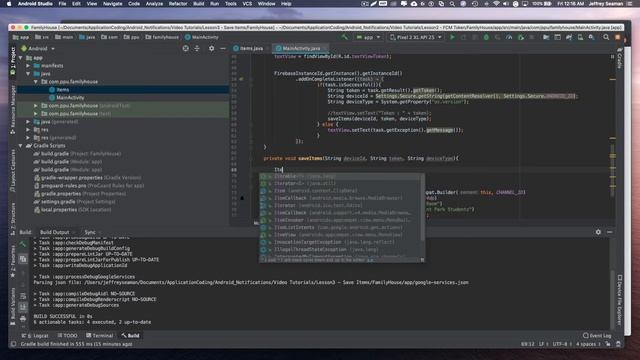Select the Build Output tab
The image size is (640, 360).
coord(54,232)
